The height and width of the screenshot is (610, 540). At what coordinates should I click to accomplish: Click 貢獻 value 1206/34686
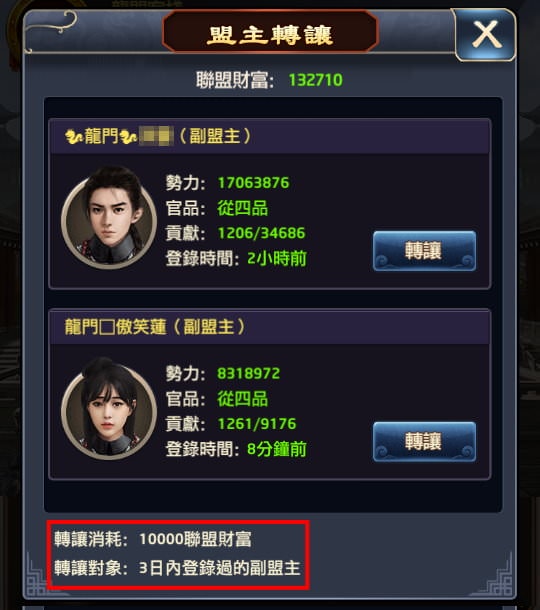[x=261, y=233]
